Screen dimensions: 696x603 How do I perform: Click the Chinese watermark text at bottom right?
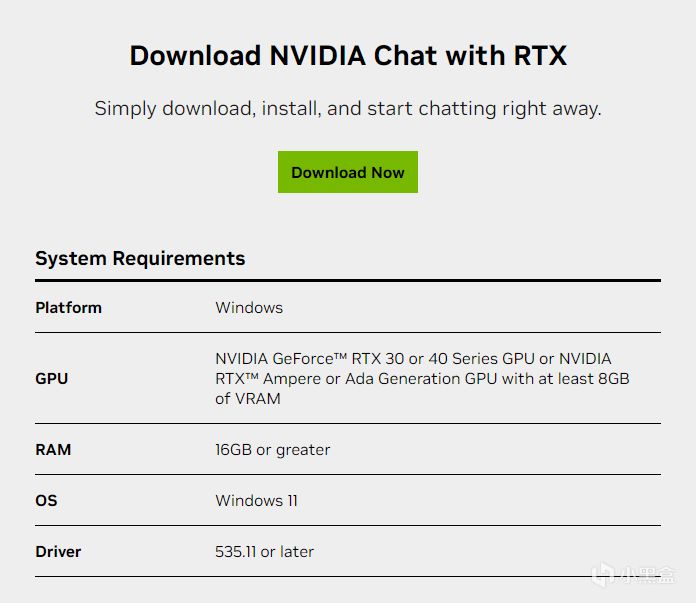pyautogui.click(x=647, y=574)
